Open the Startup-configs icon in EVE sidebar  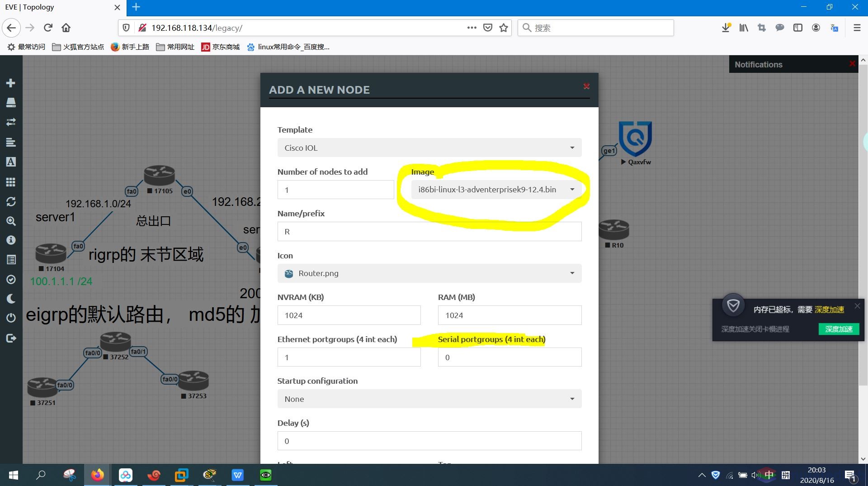click(x=11, y=142)
